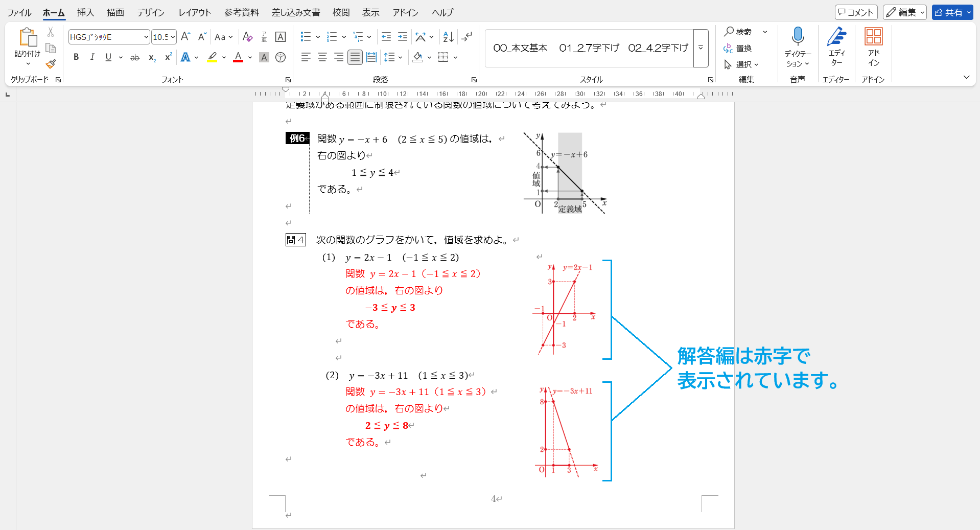Open the 挿入 (Insert) tab
Viewport: 980px width, 530px height.
[85, 12]
